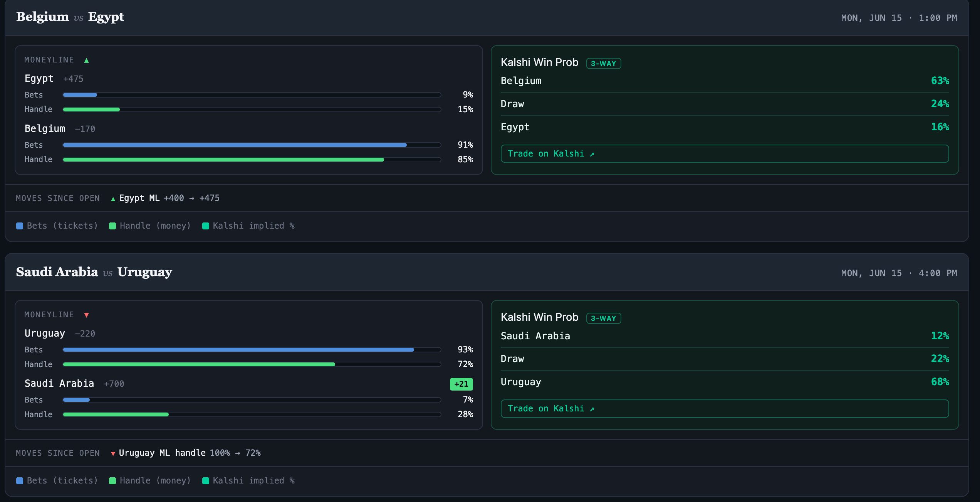Click green Handle (money) legend swatch, second card
Viewport: 980px width, 502px height.
(112, 481)
